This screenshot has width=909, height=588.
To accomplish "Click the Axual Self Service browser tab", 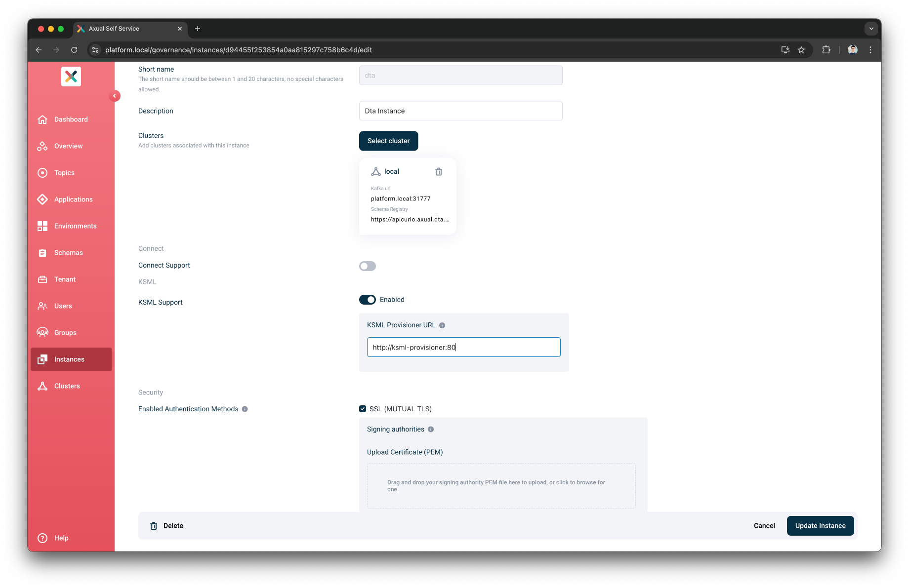I will (130, 29).
